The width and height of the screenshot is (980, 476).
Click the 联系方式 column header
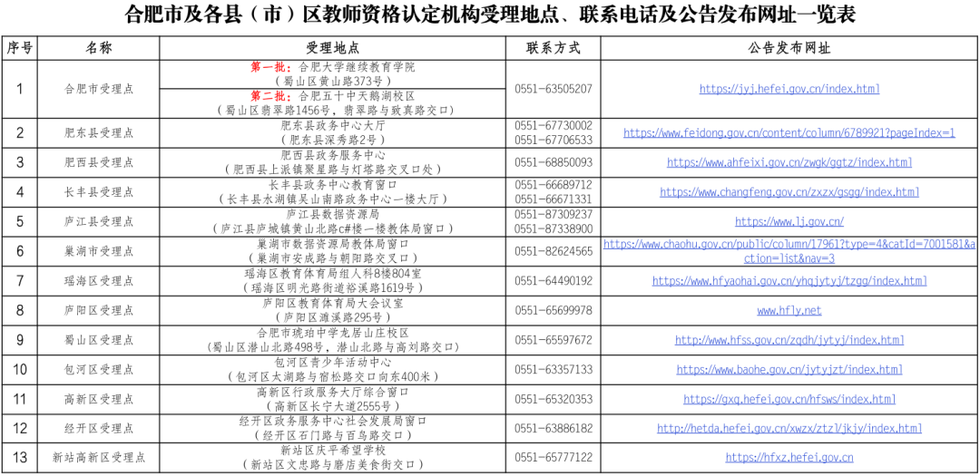click(553, 48)
